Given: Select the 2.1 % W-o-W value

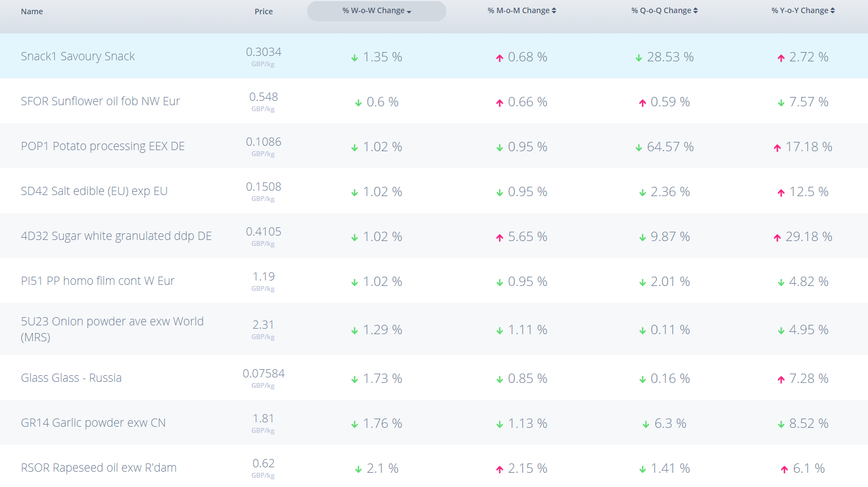Looking at the screenshot, I should [382, 468].
